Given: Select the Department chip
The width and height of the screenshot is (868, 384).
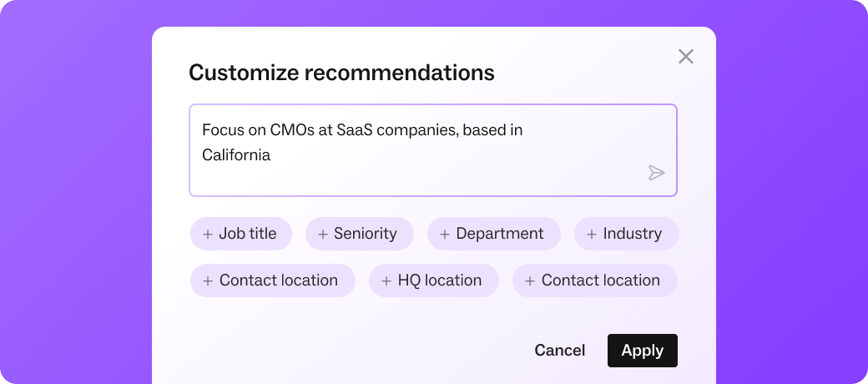Looking at the screenshot, I should [x=493, y=234].
